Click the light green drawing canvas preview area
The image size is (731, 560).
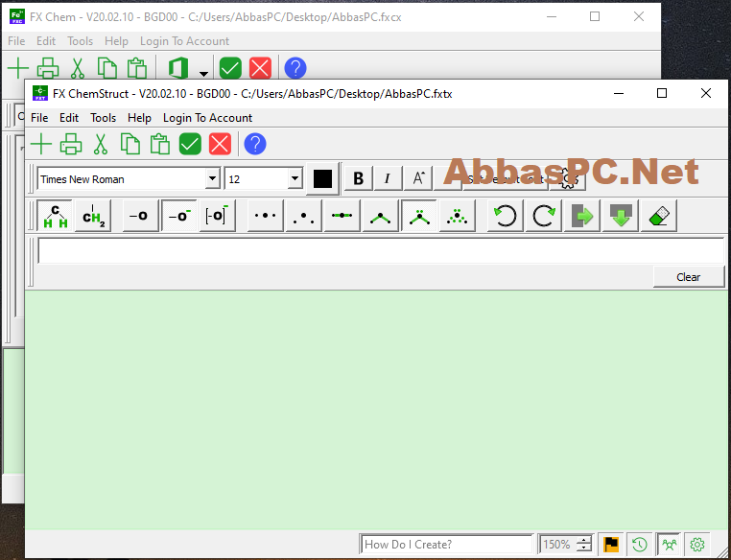coord(376,410)
